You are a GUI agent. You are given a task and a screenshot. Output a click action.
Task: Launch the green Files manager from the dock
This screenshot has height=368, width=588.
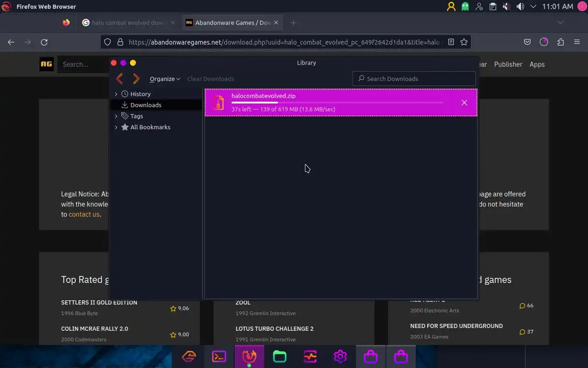(x=280, y=356)
